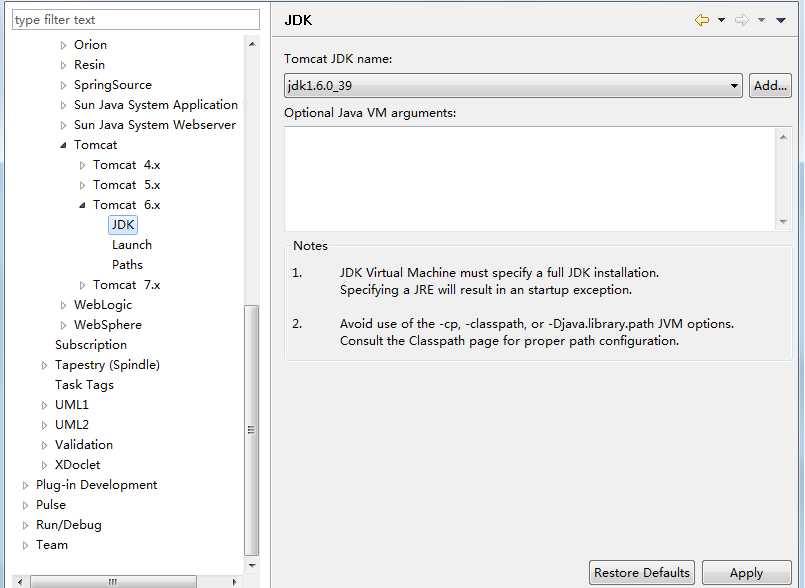This screenshot has width=805, height=588.
Task: Click the 'Tomcat JDK name:' label
Action: coord(338,59)
